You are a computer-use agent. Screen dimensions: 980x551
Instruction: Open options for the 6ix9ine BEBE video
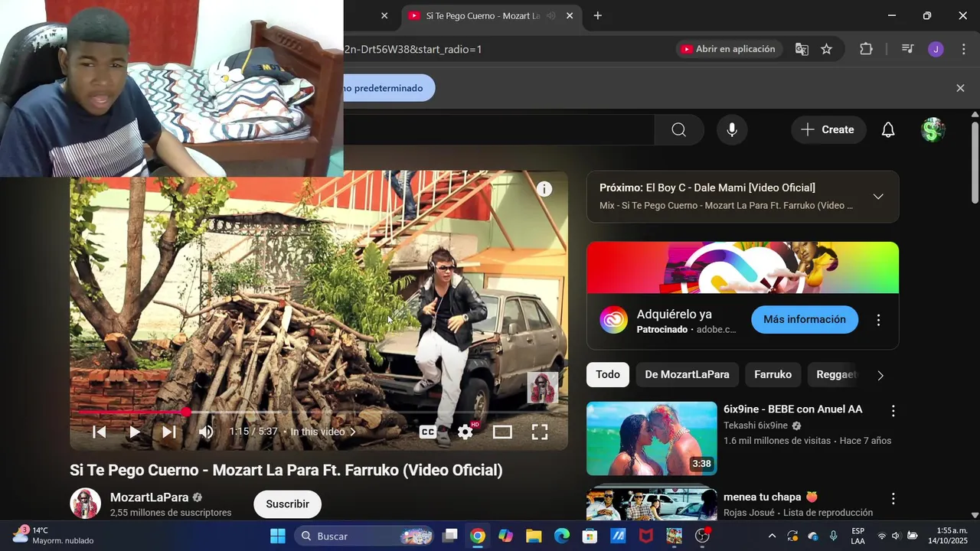point(893,411)
